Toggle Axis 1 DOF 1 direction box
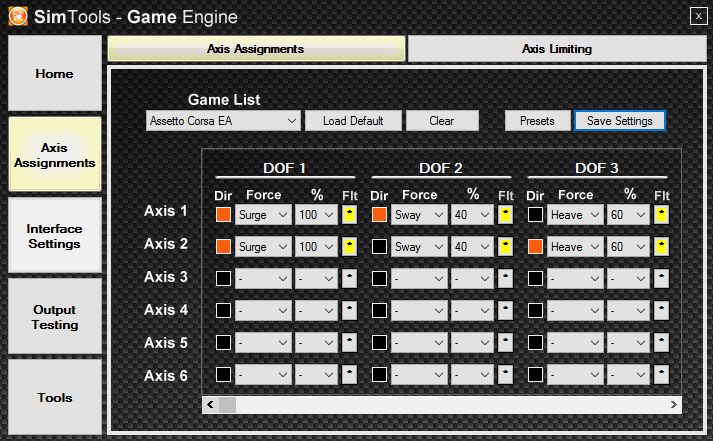Screen dimensions: 713x441 click(x=223, y=214)
